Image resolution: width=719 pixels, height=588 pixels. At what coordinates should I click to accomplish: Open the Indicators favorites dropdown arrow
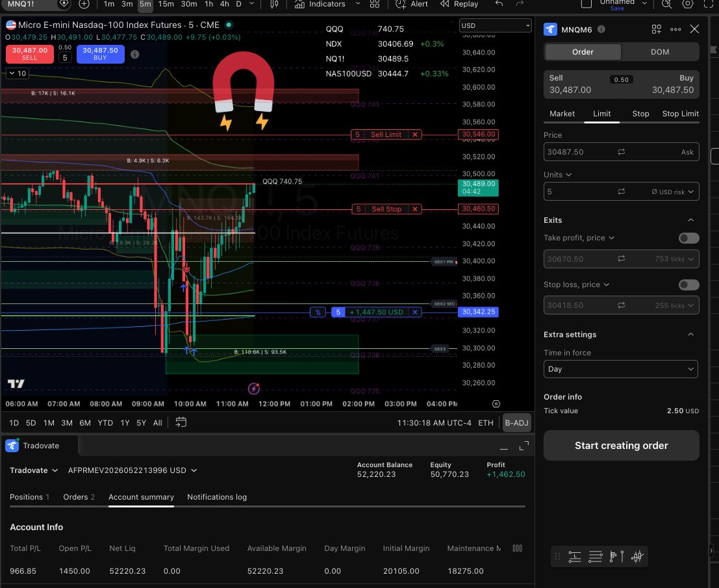[x=358, y=4]
